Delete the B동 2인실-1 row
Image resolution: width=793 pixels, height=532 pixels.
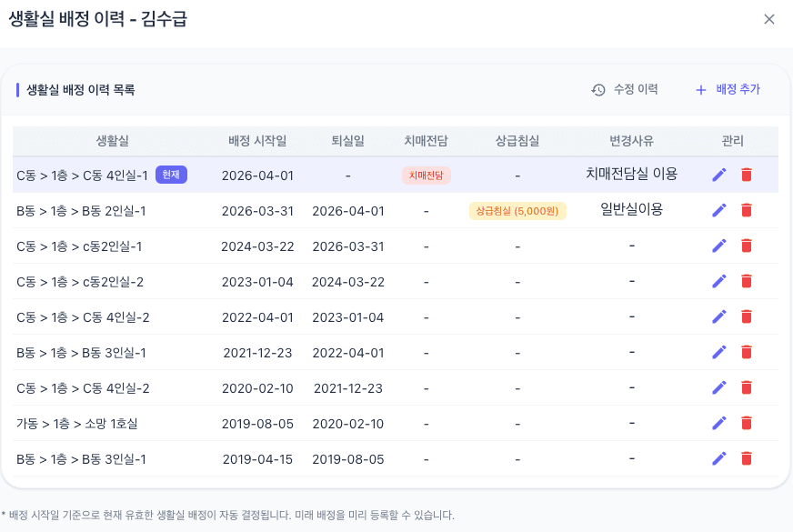(747, 210)
